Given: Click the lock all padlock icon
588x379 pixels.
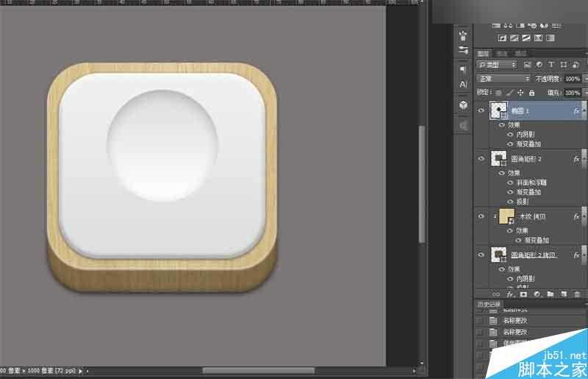Looking at the screenshot, I should (531, 93).
